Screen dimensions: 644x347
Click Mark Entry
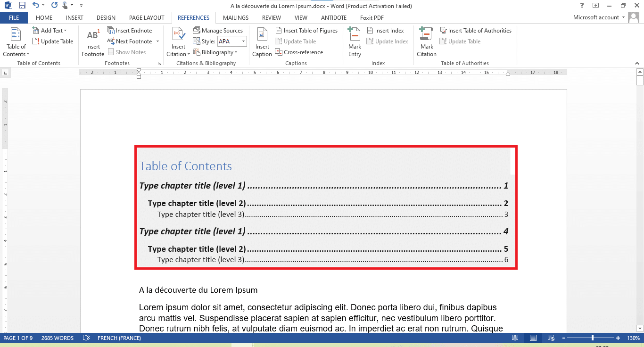355,42
